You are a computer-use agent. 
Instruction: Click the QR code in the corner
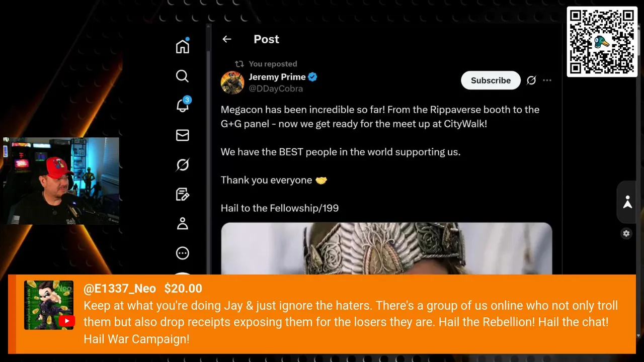pyautogui.click(x=602, y=42)
